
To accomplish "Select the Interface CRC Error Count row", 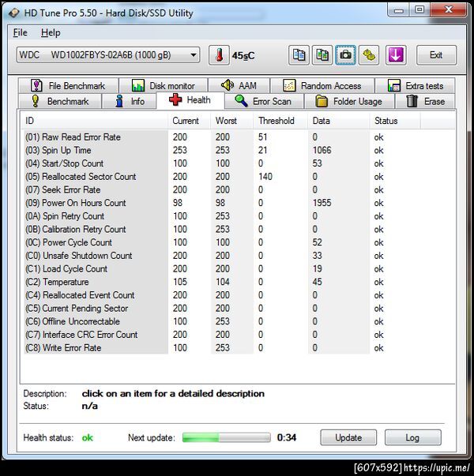I will click(x=239, y=335).
